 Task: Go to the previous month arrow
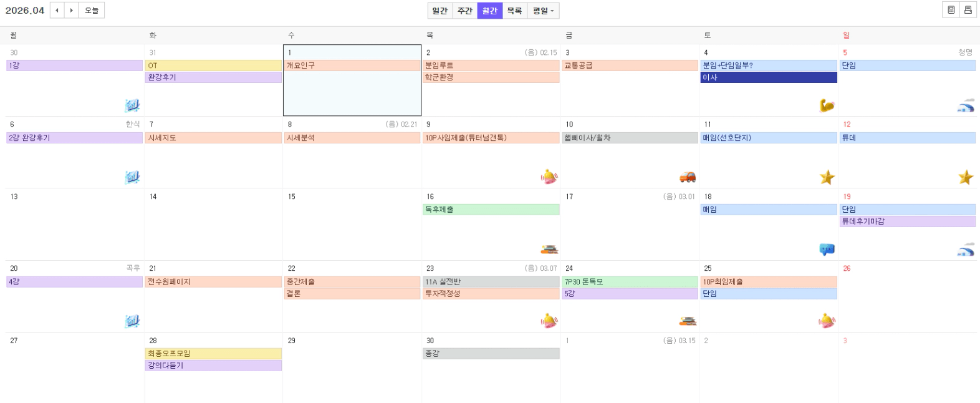(57, 11)
